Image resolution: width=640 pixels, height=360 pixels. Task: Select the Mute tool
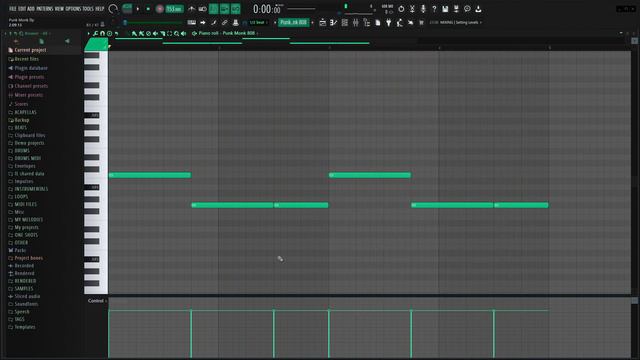pyautogui.click(x=155, y=33)
